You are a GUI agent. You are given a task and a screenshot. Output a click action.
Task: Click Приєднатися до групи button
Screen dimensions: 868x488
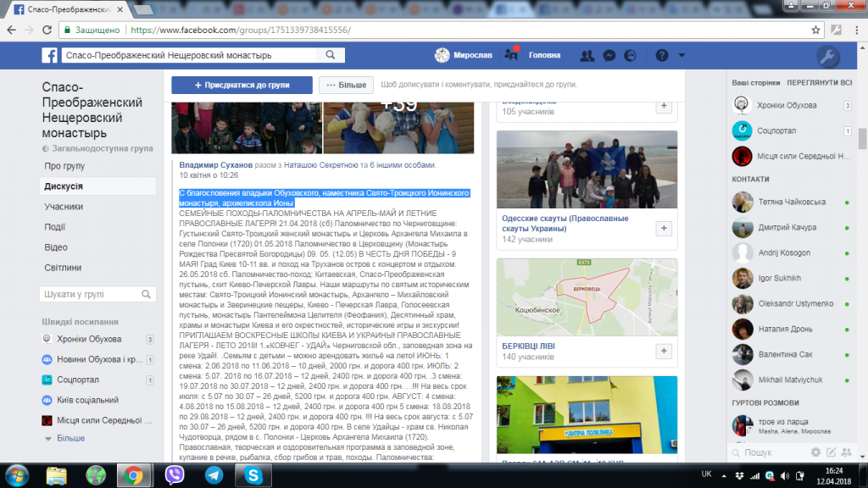(x=242, y=86)
